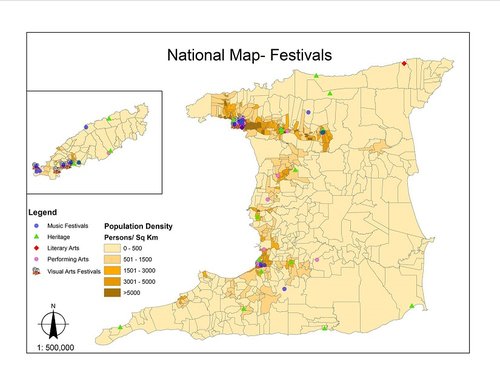Select the 3001 - 5000 density swatch
500x387 pixels.
pos(112,282)
